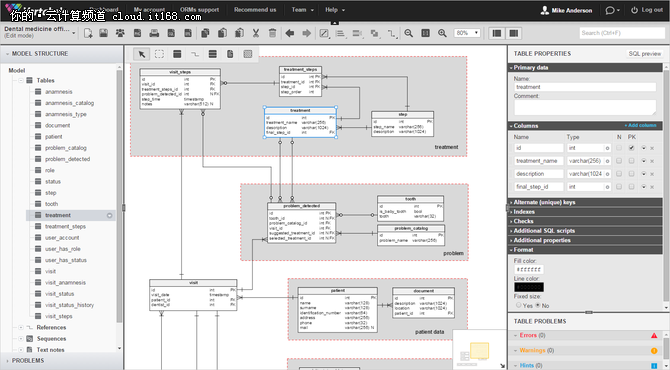Click Recommend us in top bar
670x370 pixels.
coord(255,10)
